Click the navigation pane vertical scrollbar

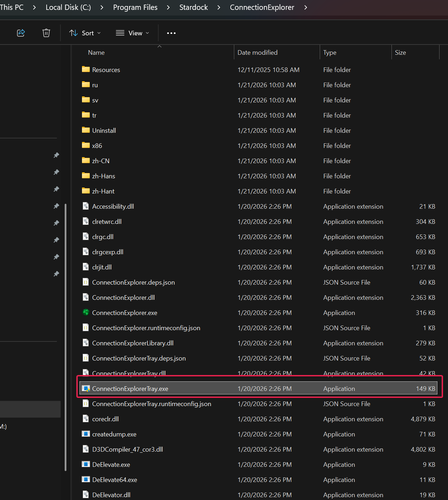tap(66, 337)
